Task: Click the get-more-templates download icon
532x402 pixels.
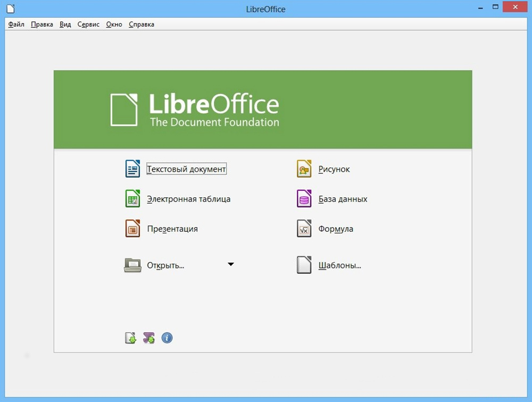Action: [131, 338]
